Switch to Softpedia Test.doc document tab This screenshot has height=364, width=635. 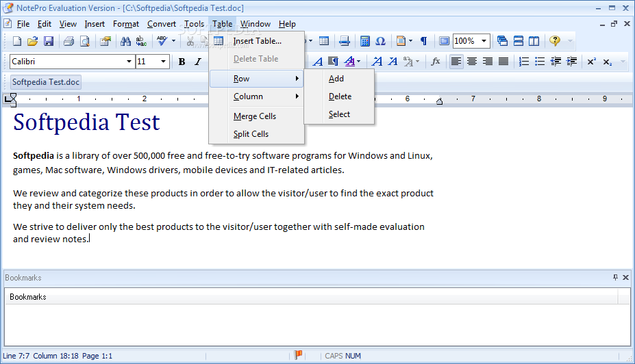point(46,82)
